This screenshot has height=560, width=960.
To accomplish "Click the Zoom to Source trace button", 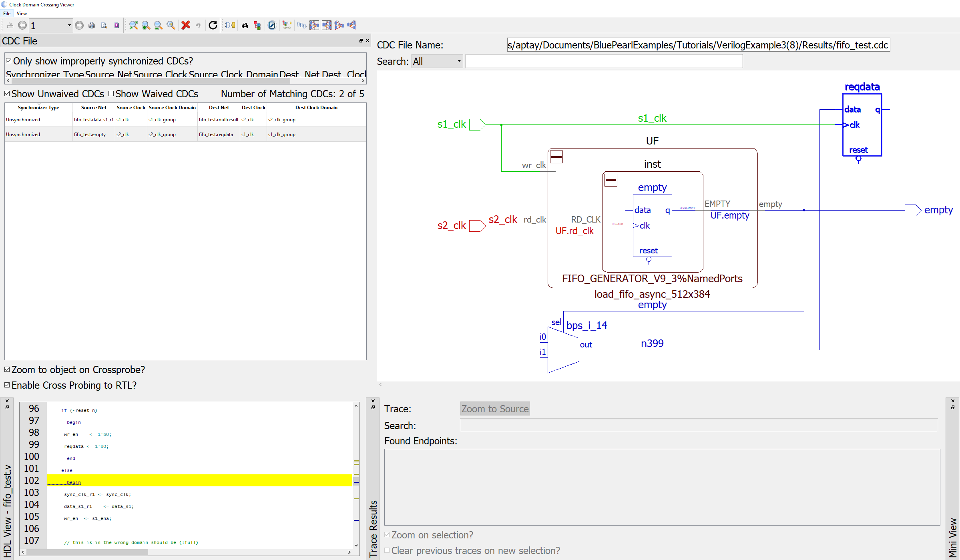I will pyautogui.click(x=495, y=408).
